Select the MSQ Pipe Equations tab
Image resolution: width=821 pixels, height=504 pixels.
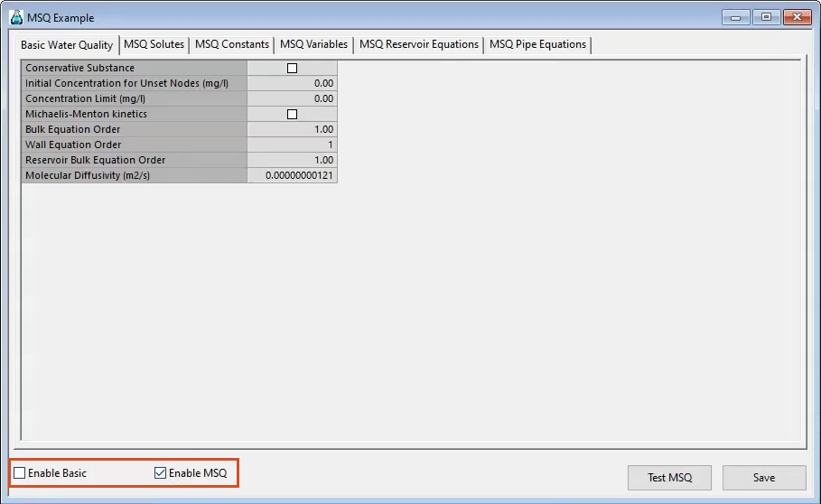pos(537,44)
